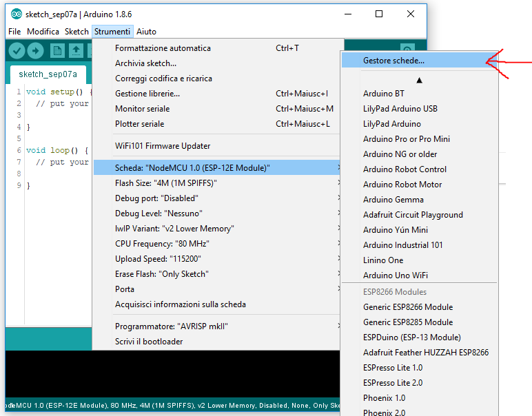532x416 pixels.
Task: Select ESPresso Lite 1.0 board
Action: click(420, 368)
